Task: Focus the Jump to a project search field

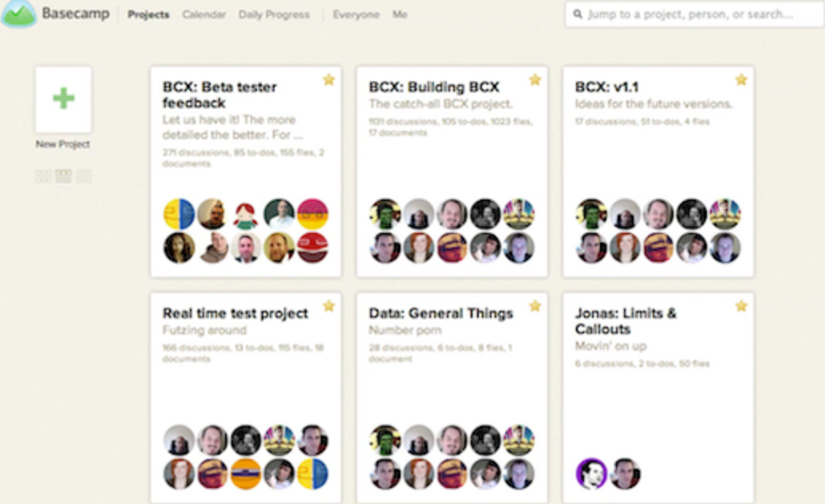Action: coord(694,14)
